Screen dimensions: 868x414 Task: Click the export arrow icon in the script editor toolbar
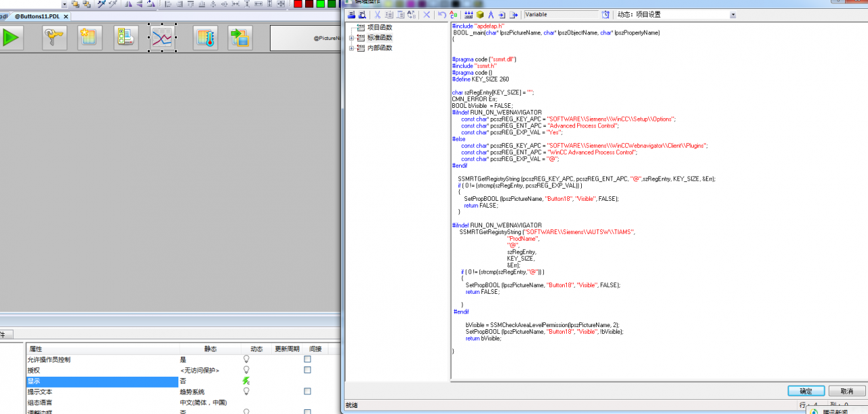pos(514,14)
